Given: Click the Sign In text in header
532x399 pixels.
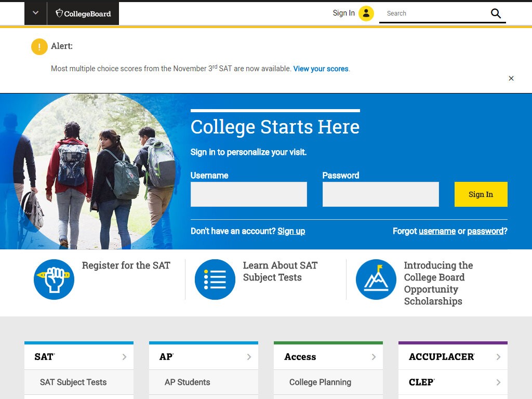Looking at the screenshot, I should (343, 13).
